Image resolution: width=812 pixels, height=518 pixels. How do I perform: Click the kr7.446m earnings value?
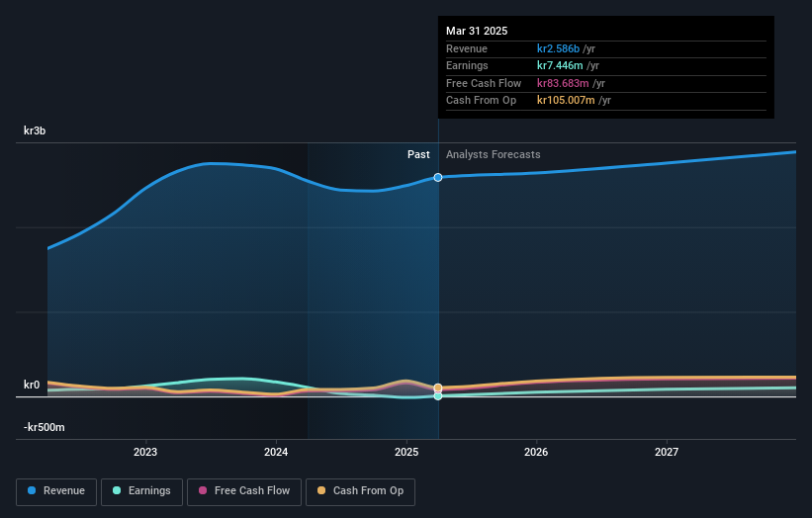[560, 65]
